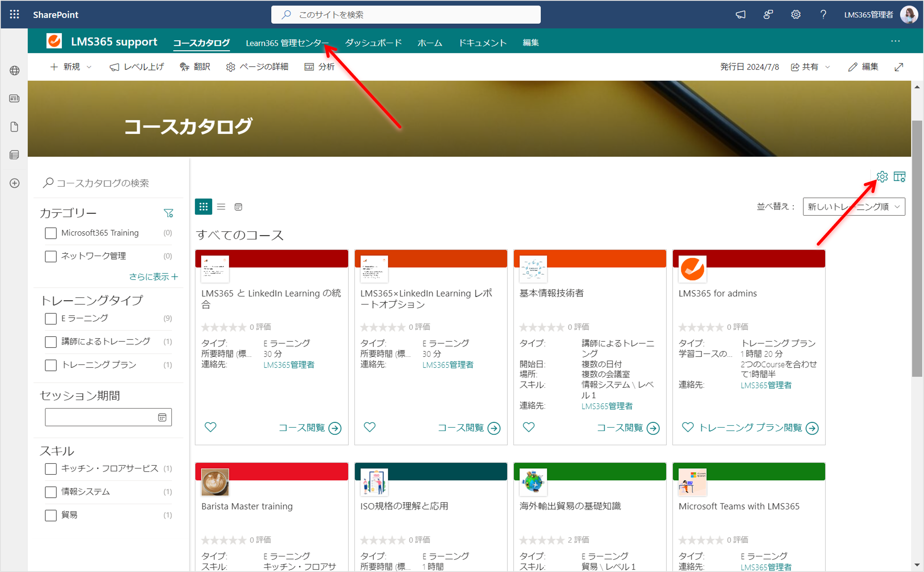The image size is (924, 572).
Task: Open コース閲覧 for LMS365×LinkedIn Learning レポートオプション
Action: click(x=469, y=428)
